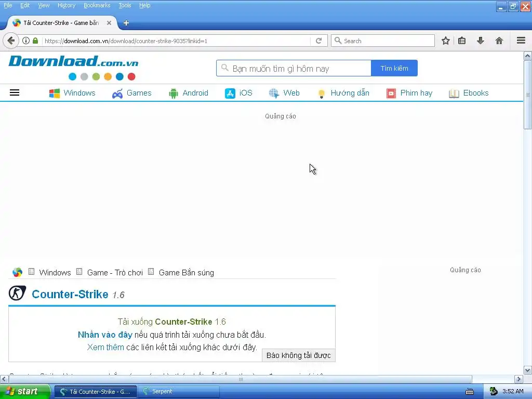The width and height of the screenshot is (532, 399).
Task: Go to Game - Trò chơi breadcrumb
Action: click(115, 272)
